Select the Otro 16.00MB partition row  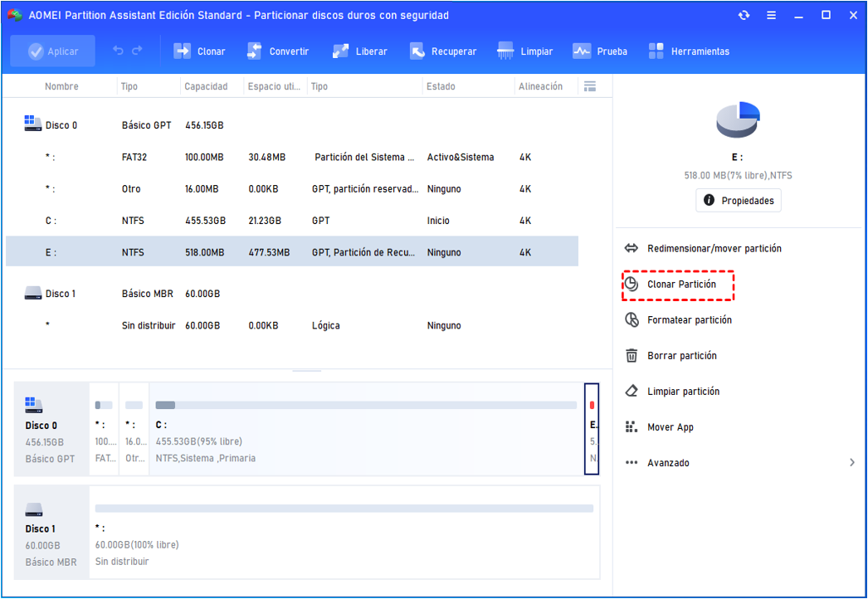(292, 189)
